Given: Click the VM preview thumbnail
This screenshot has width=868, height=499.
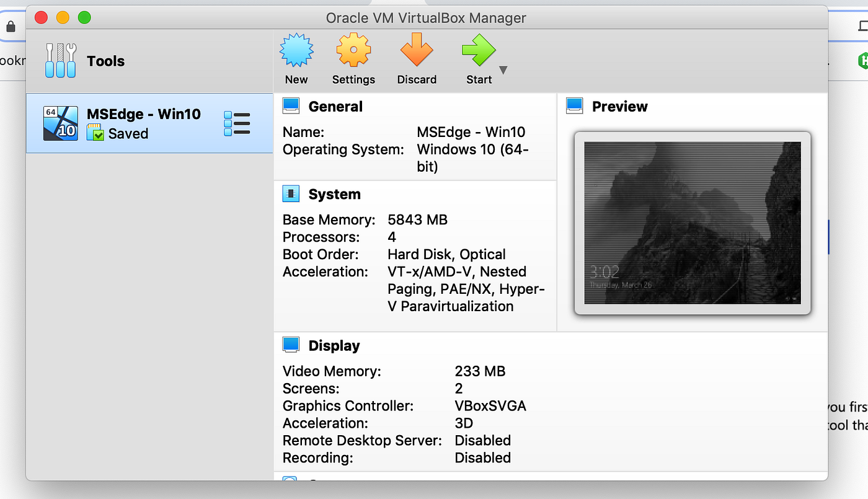Looking at the screenshot, I should pos(693,223).
